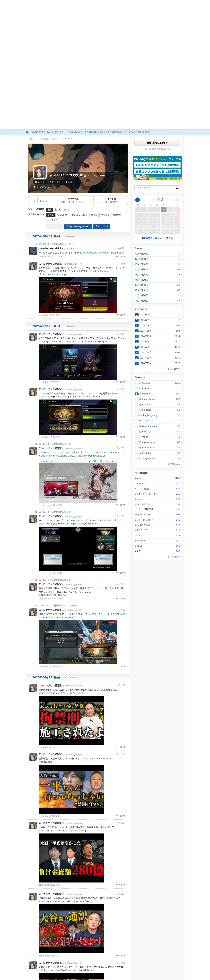Click the profile avatar in the header banner
Image resolution: width=210 pixels, height=980 pixels.
tap(40, 172)
